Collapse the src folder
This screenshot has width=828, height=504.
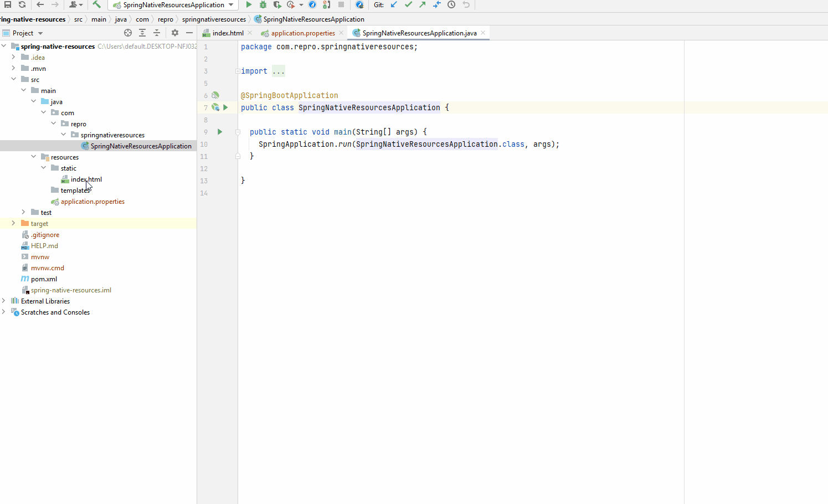(x=14, y=79)
